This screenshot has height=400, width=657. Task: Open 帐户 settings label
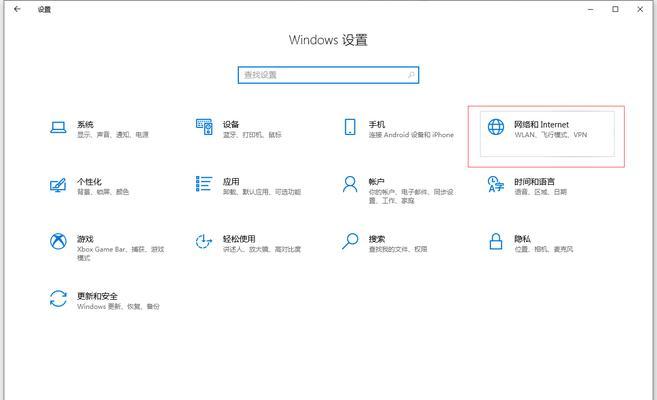[x=377, y=181]
